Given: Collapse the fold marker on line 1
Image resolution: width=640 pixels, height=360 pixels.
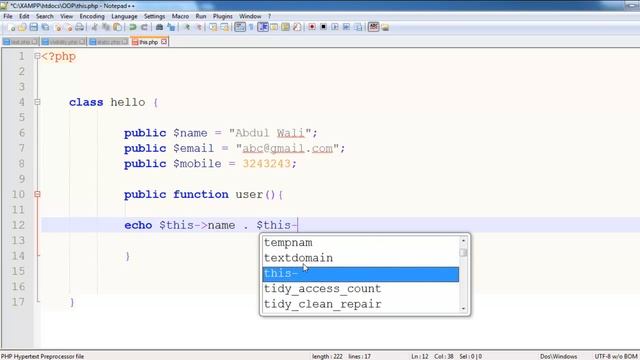Looking at the screenshot, I should [x=37, y=56].
